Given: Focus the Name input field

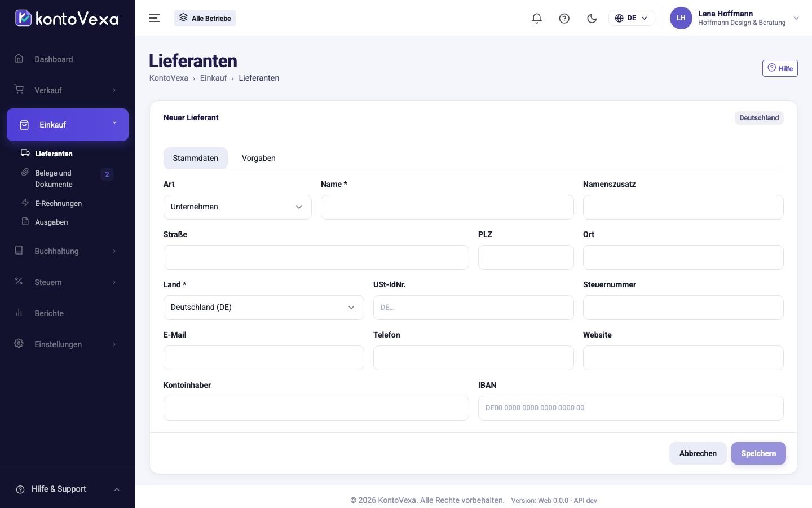Looking at the screenshot, I should coord(447,207).
